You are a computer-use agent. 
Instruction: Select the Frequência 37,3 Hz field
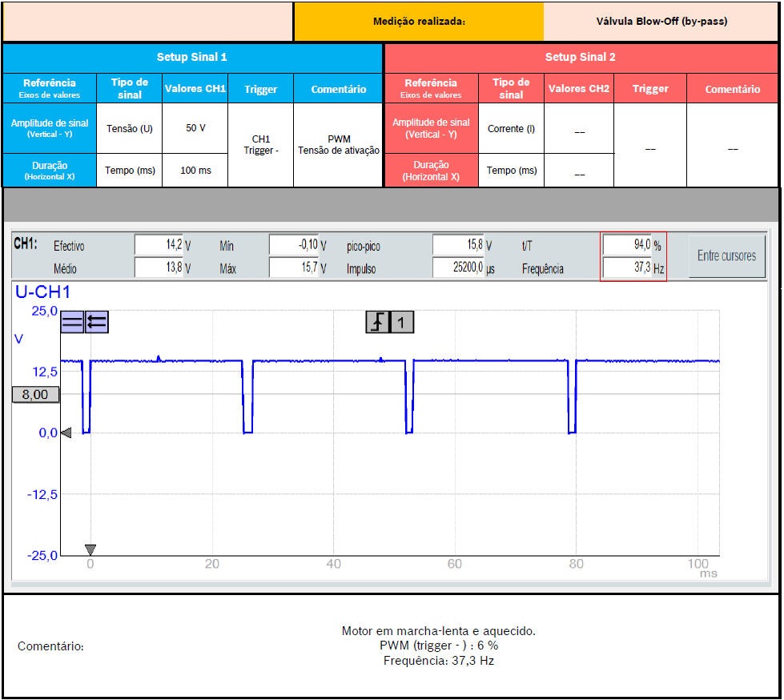pos(627,269)
